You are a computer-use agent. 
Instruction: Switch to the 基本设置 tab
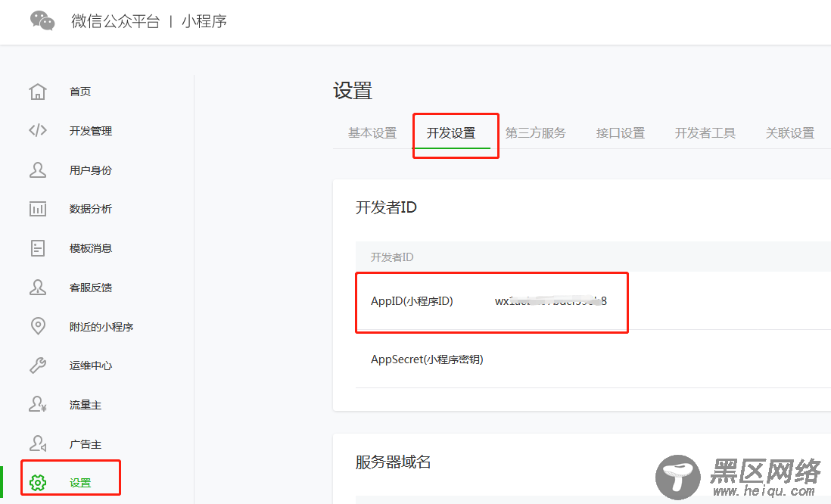372,132
